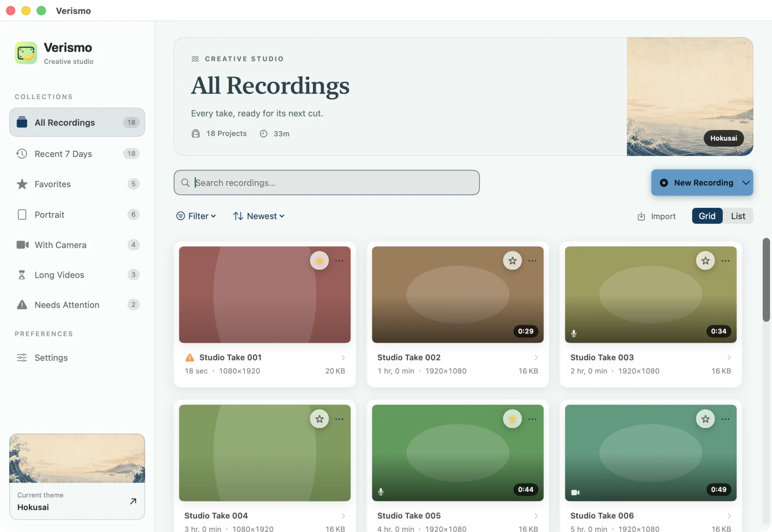
Task: Open Studio Take 002 thumbnail
Action: pyautogui.click(x=458, y=295)
